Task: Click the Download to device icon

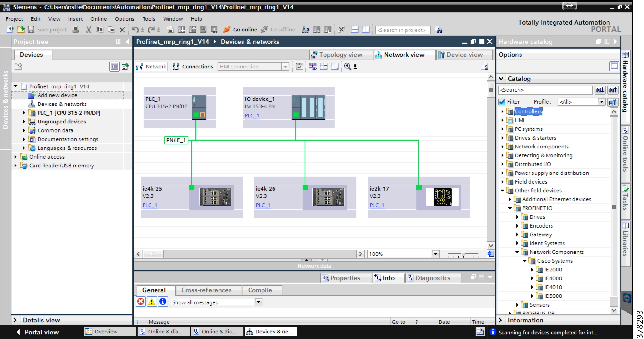Action: 181,30
